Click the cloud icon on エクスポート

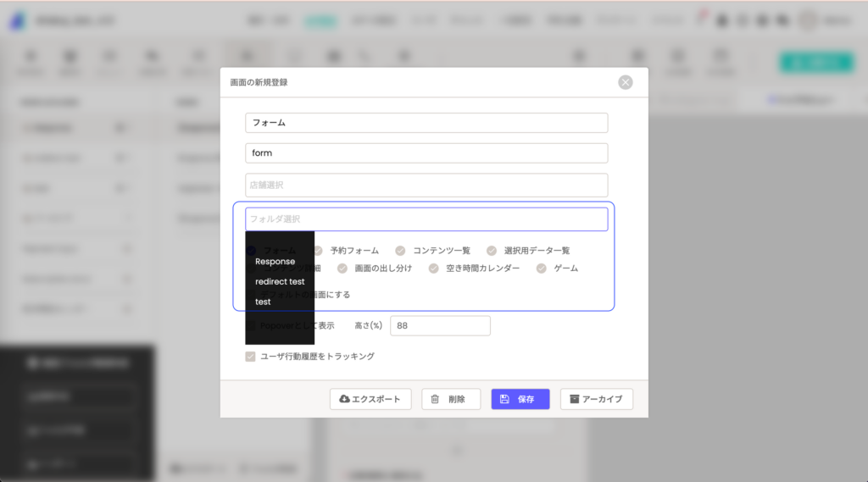[344, 399]
